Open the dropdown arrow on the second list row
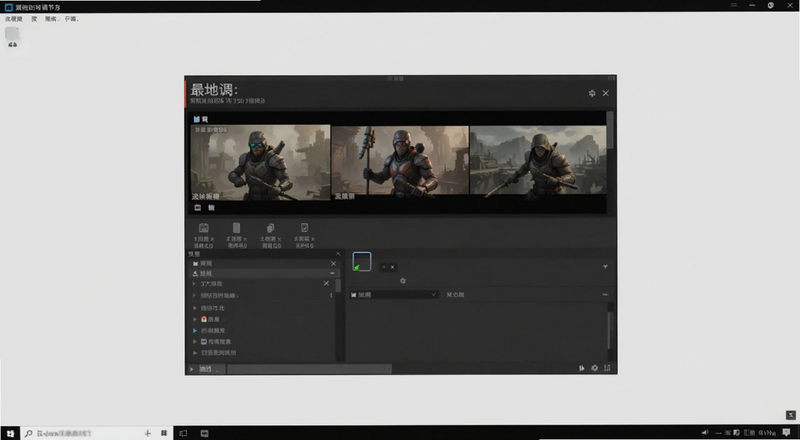This screenshot has width=800, height=440. pos(332,274)
